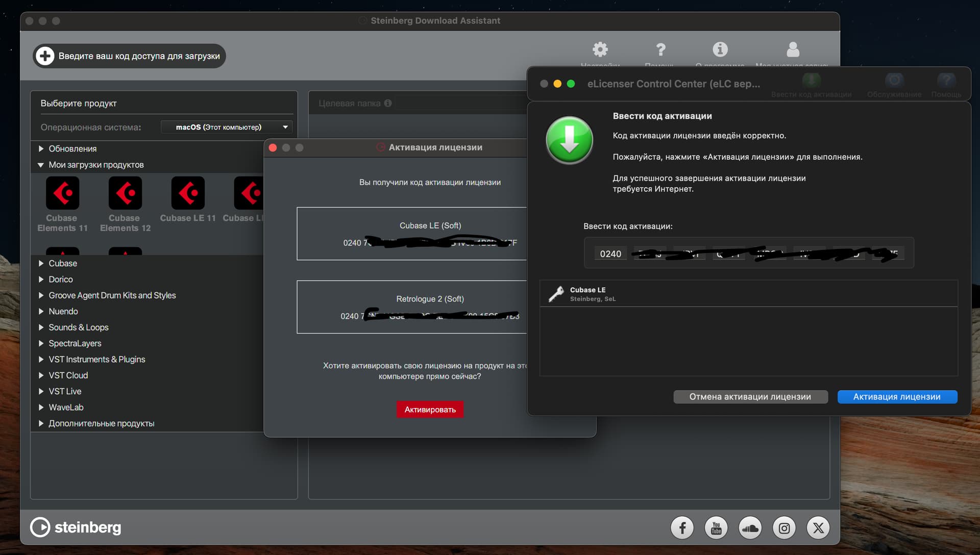980x555 pixels.
Task: Open the user account icon
Action: pos(793,49)
